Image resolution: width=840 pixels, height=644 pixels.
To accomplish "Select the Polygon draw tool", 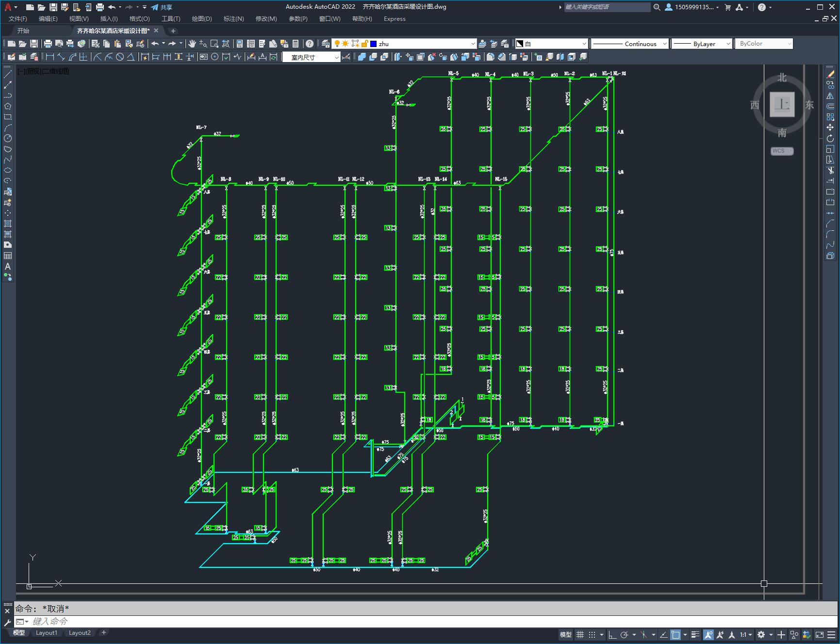I will coord(8,106).
